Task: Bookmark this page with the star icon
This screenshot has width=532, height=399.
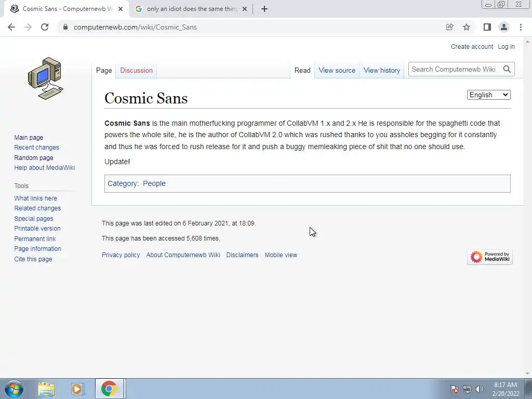Action: [467, 27]
